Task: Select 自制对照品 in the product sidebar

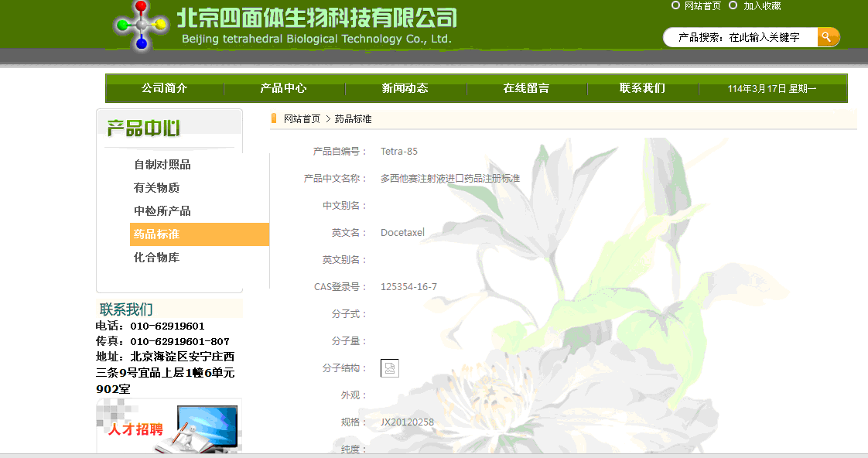Action: (x=162, y=165)
